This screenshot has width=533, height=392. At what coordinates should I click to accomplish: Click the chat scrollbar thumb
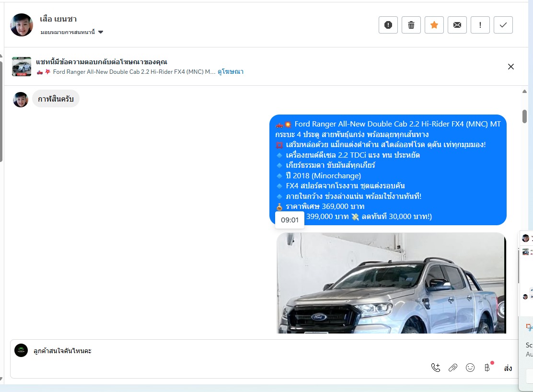point(524,116)
